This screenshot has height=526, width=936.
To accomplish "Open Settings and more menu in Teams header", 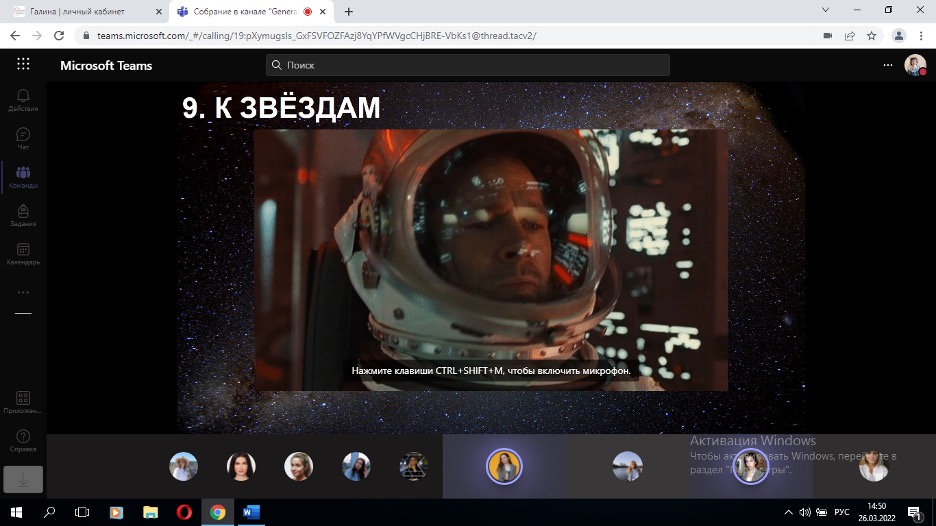I will coord(887,65).
